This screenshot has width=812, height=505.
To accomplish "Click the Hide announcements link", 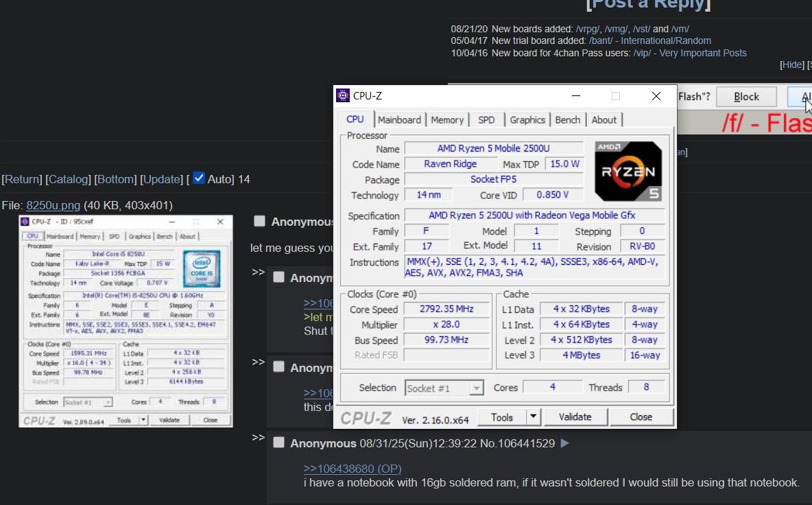I will tap(792, 64).
